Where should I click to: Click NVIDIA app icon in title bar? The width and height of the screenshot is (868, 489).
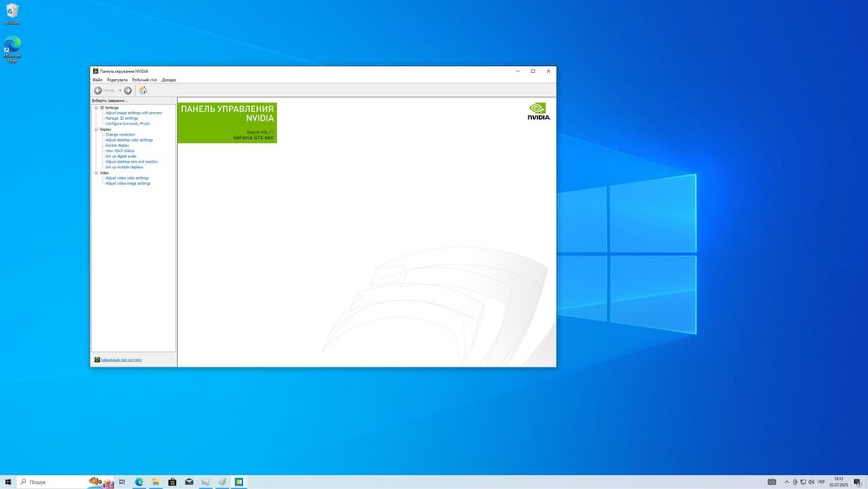pyautogui.click(x=95, y=71)
